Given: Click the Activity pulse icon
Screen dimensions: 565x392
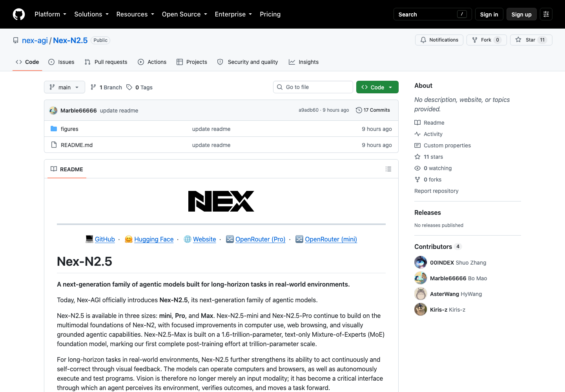Looking at the screenshot, I should pos(417,134).
